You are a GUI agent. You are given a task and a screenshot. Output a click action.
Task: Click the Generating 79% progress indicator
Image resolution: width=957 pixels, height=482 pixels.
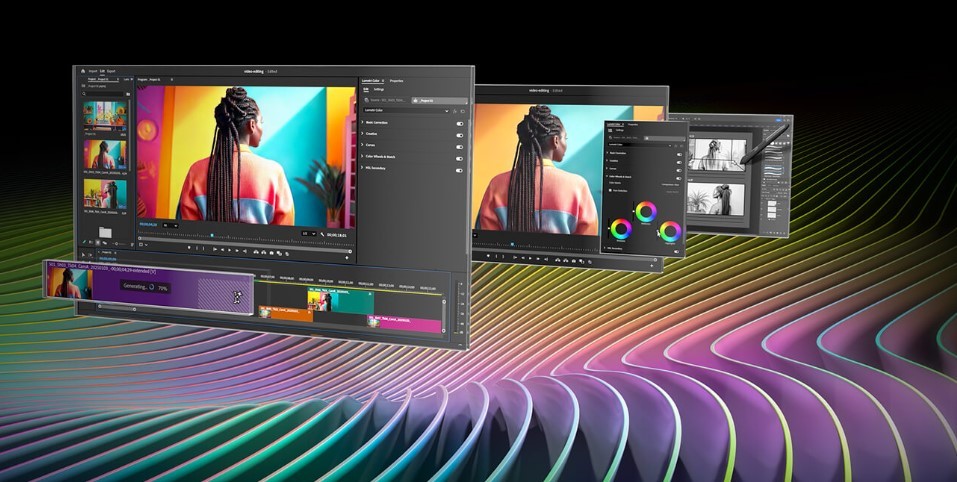pos(145,287)
